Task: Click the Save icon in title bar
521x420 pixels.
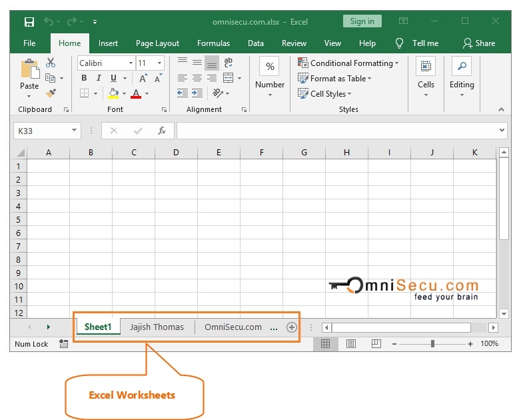Action: coord(29,22)
